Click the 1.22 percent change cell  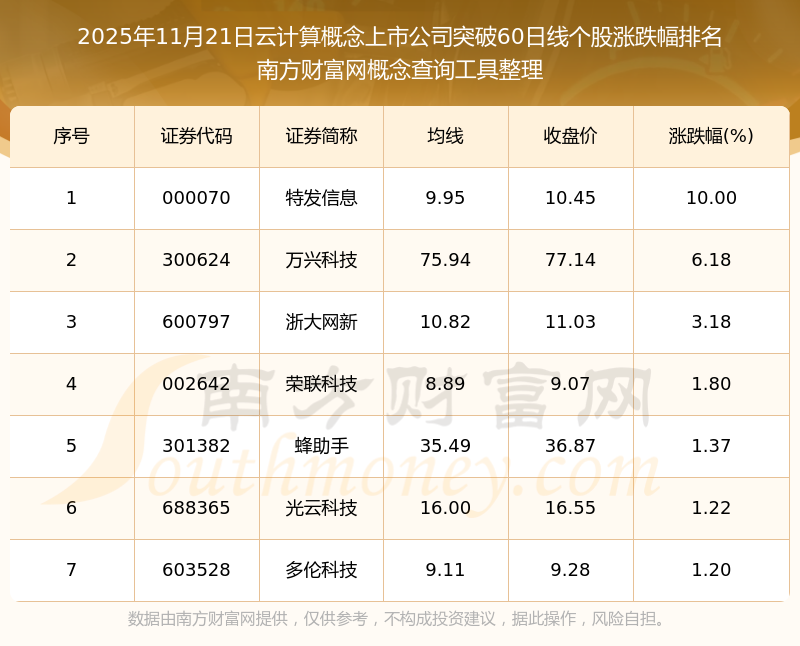tap(711, 508)
